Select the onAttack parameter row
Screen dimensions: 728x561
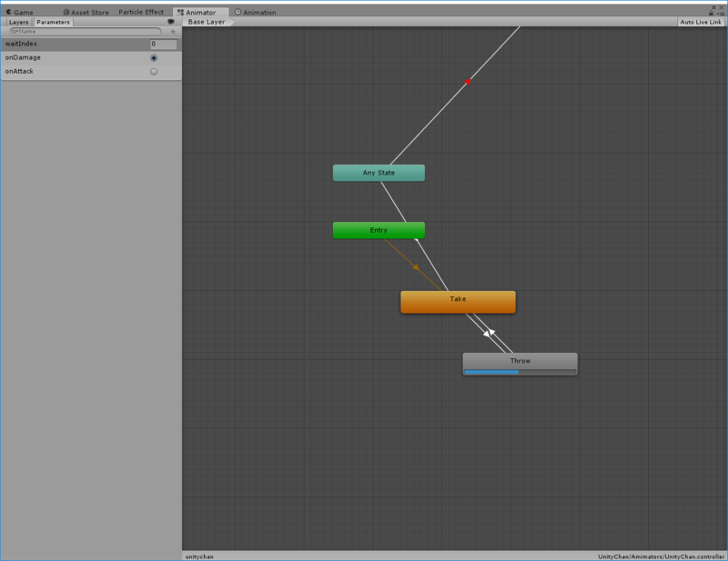[91, 72]
